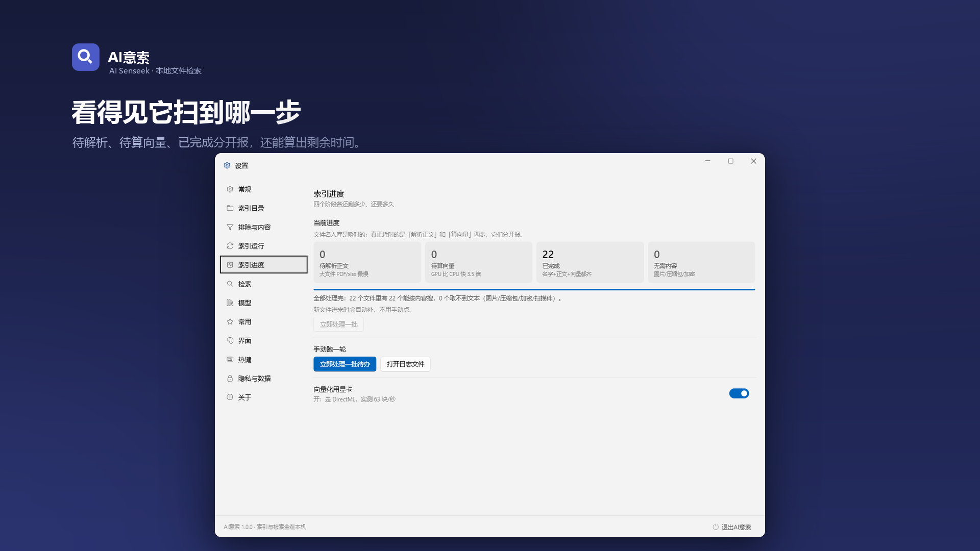980x551 pixels.
Task: Switch to 排除与内容 page
Action: click(263, 227)
